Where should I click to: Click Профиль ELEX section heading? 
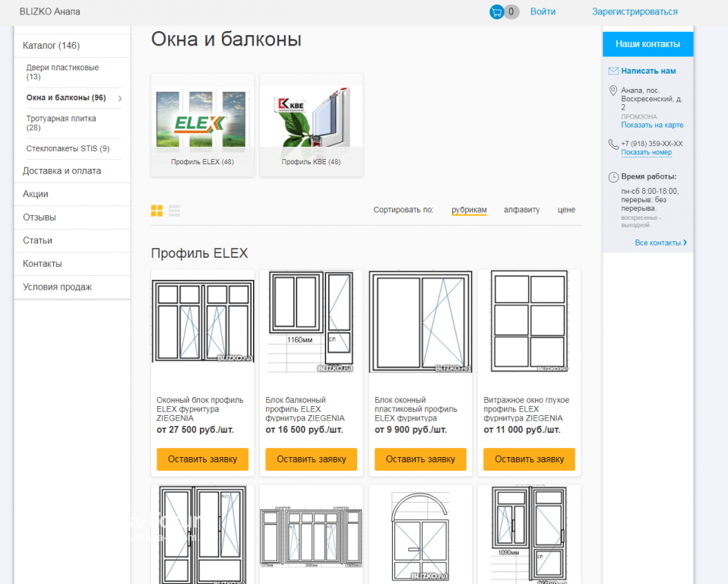point(199,253)
